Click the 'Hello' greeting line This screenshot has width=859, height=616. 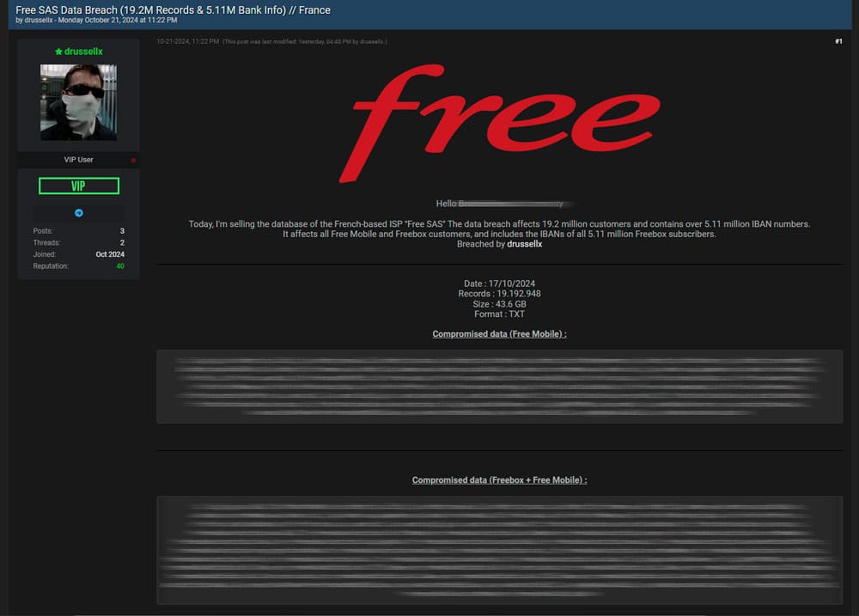[500, 204]
